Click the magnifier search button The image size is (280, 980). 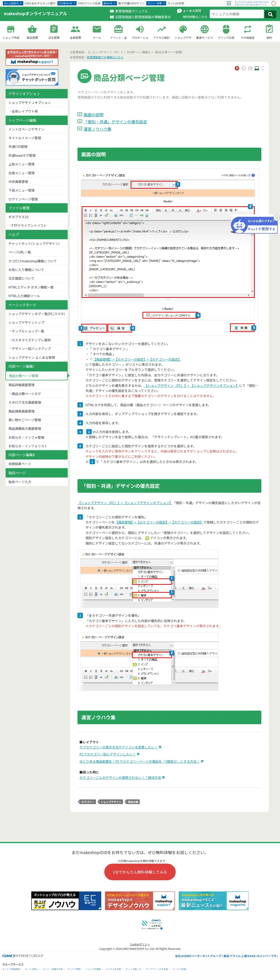270,14
